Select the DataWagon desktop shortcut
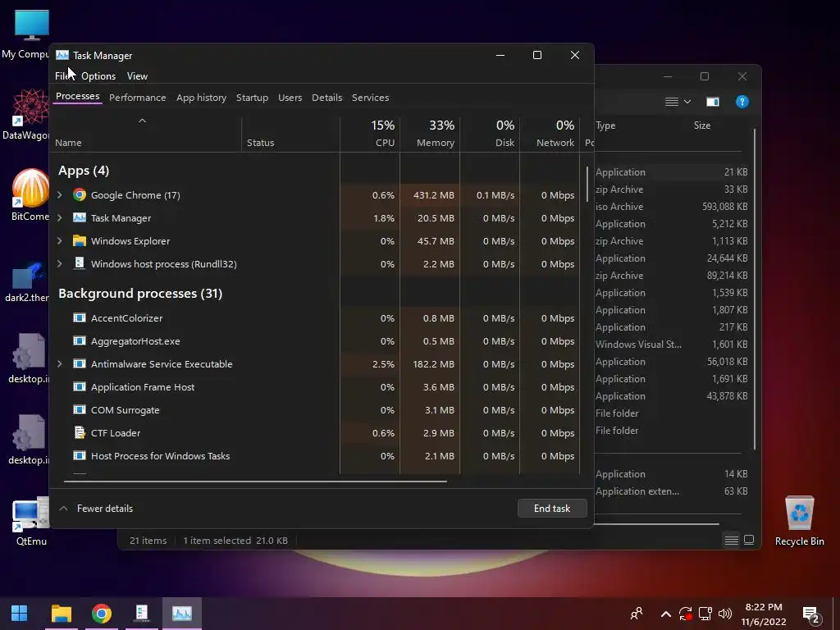The width and height of the screenshot is (840, 630). click(x=25, y=114)
